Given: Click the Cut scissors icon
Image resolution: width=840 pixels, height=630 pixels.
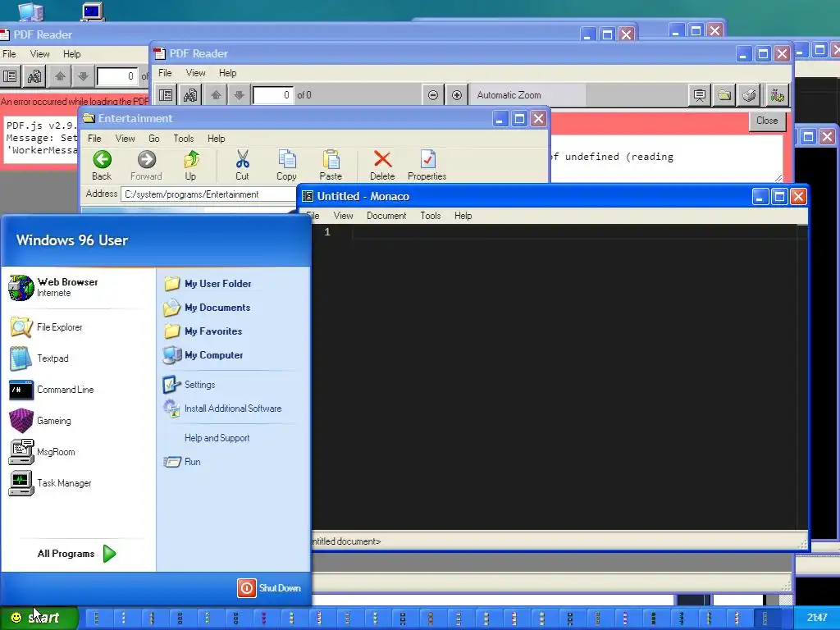Looking at the screenshot, I should point(242,165).
